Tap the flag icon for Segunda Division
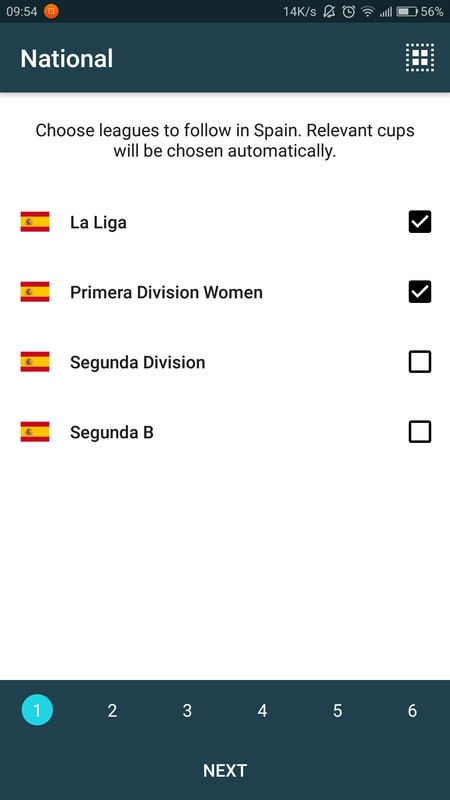The image size is (450, 800). [x=35, y=362]
